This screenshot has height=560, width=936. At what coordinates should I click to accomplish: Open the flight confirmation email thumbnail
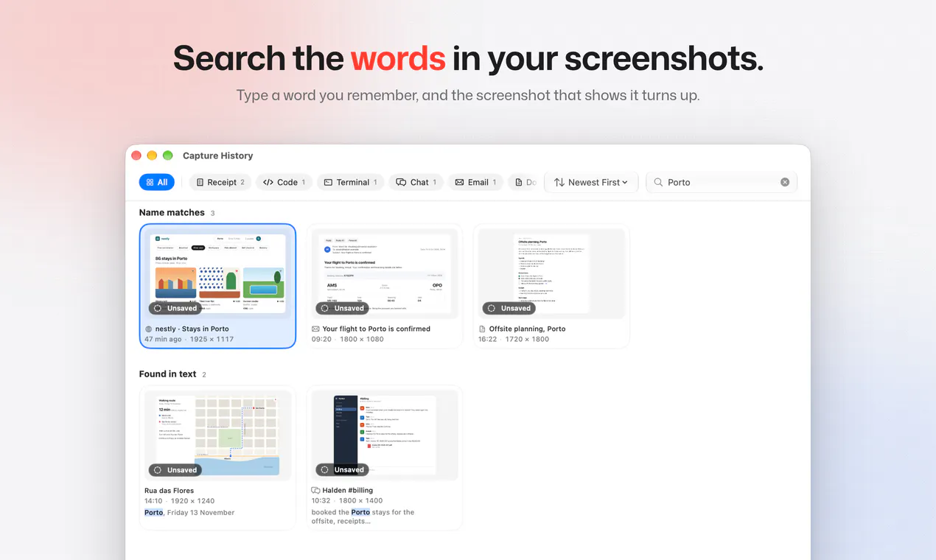385,273
